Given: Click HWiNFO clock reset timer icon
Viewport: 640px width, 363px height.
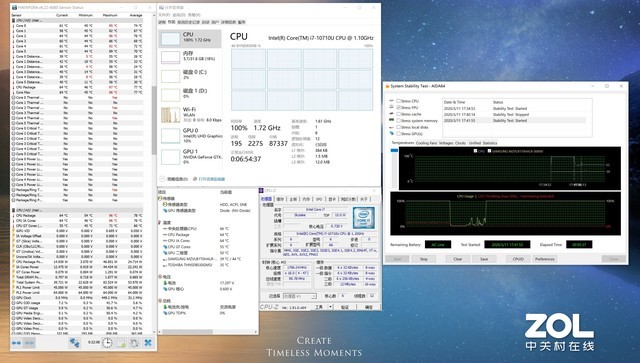Looking at the screenshot, I should pyautogui.click(x=107, y=343).
